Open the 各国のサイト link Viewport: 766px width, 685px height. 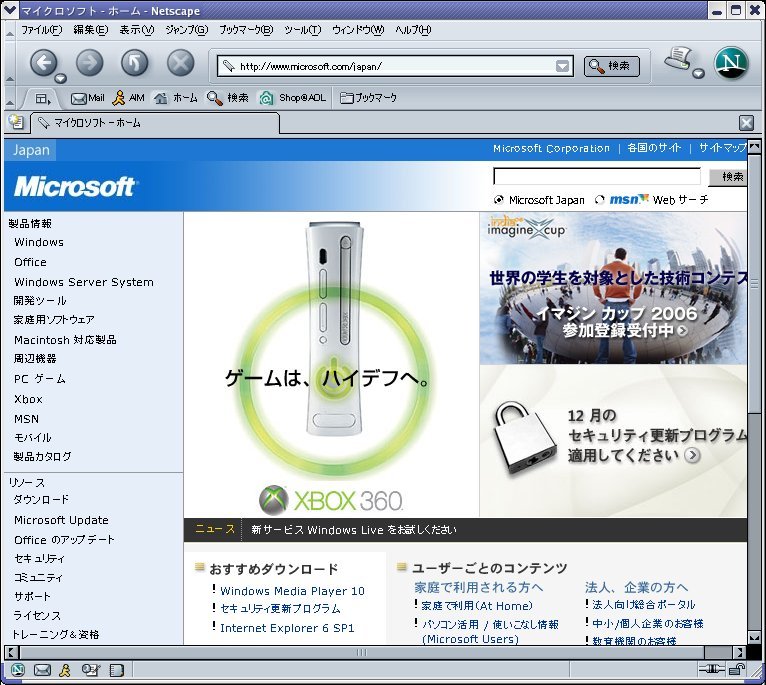654,148
